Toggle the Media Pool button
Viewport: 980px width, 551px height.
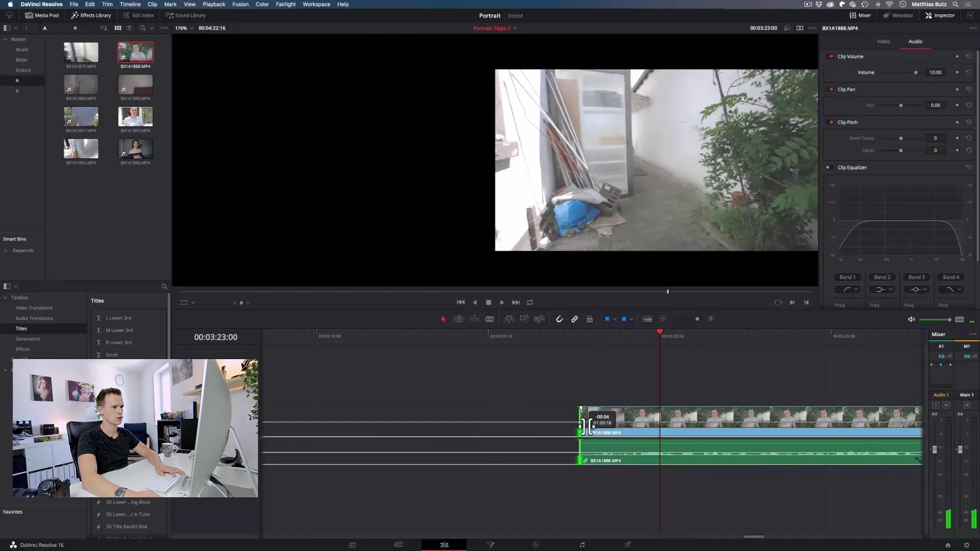coord(42,15)
